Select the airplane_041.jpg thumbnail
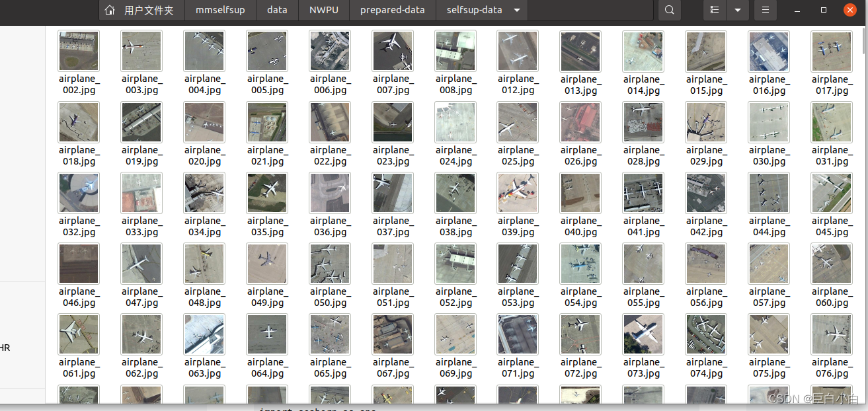Viewport: 868px width, 411px height. [x=643, y=192]
